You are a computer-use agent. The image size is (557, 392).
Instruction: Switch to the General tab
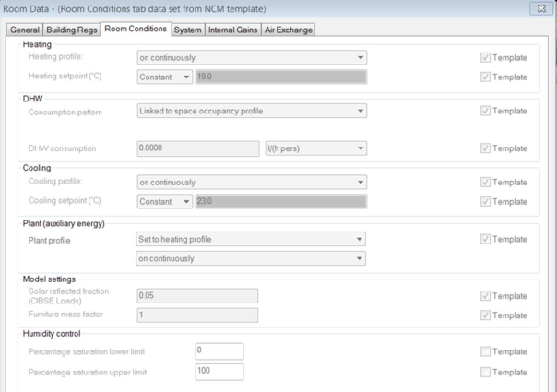click(25, 30)
